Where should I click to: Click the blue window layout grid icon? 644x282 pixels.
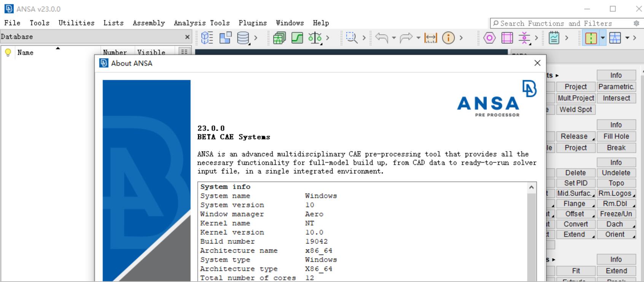(x=615, y=38)
